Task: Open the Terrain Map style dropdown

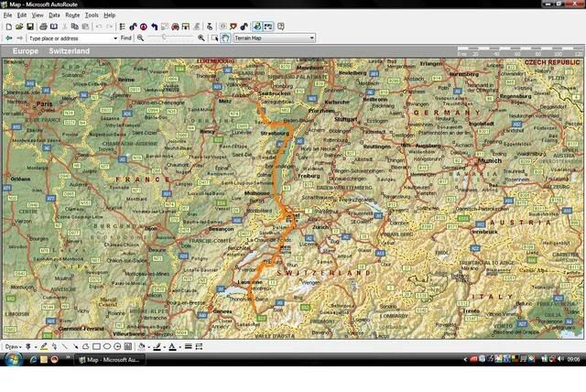Action: [275, 38]
